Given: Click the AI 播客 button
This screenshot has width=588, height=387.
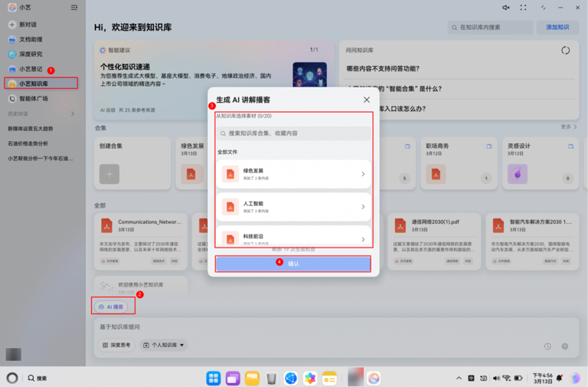Looking at the screenshot, I should tap(111, 307).
